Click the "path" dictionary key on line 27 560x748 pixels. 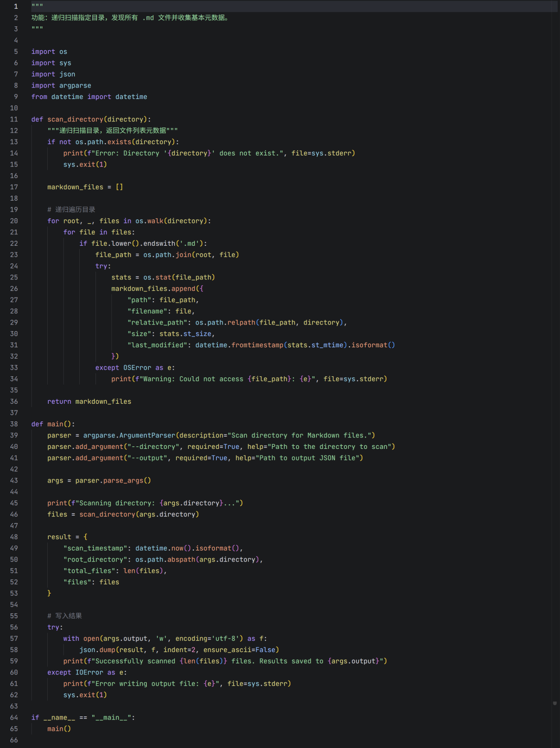[x=139, y=300]
